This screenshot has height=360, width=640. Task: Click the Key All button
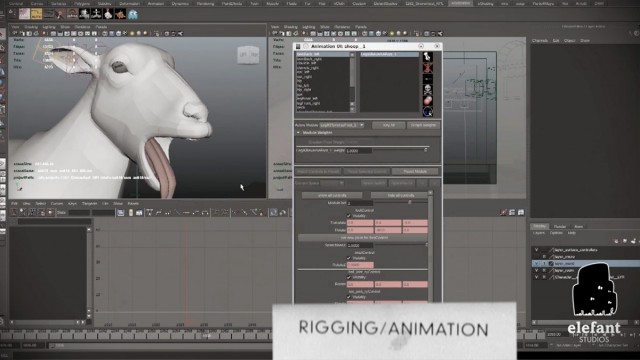(x=389, y=125)
